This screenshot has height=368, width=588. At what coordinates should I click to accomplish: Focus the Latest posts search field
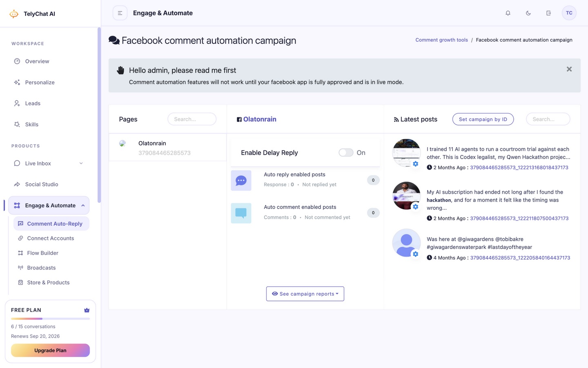point(548,119)
